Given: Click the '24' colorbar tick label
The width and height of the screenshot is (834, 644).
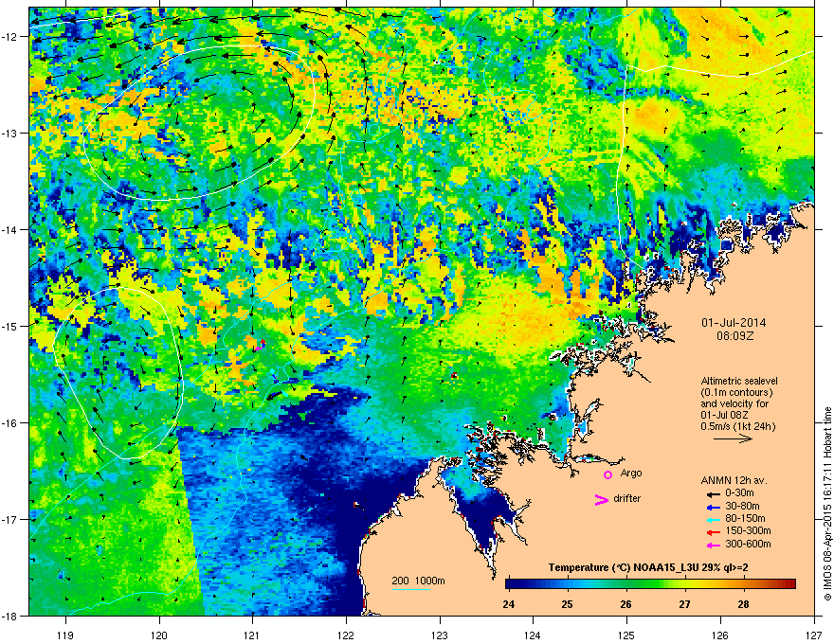Looking at the screenshot, I should click(x=509, y=604).
